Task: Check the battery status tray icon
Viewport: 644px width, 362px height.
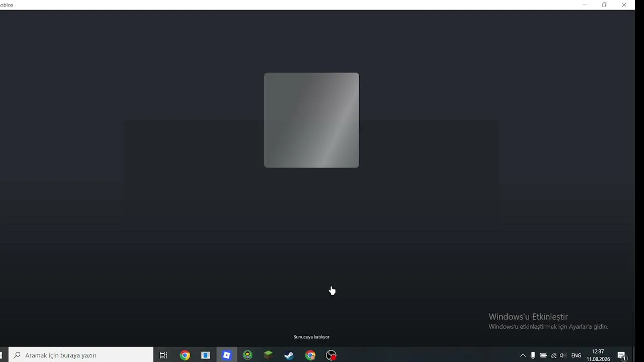Action: pyautogui.click(x=543, y=355)
